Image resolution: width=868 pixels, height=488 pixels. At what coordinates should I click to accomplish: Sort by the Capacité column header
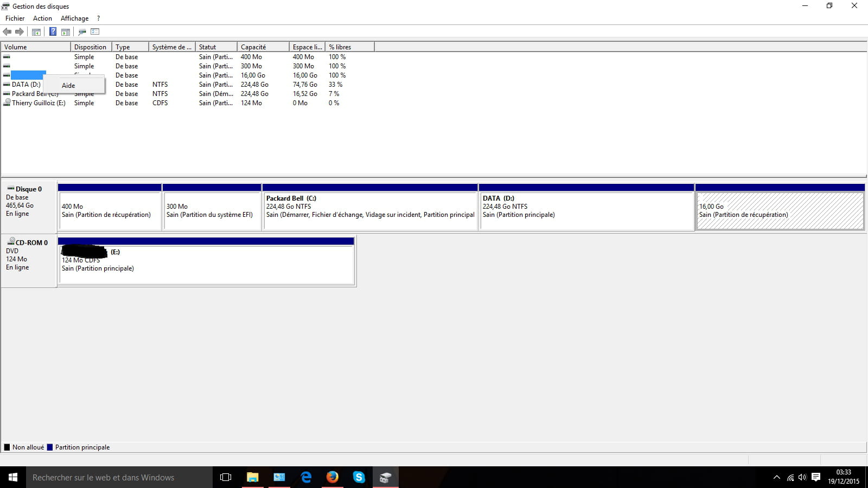263,47
